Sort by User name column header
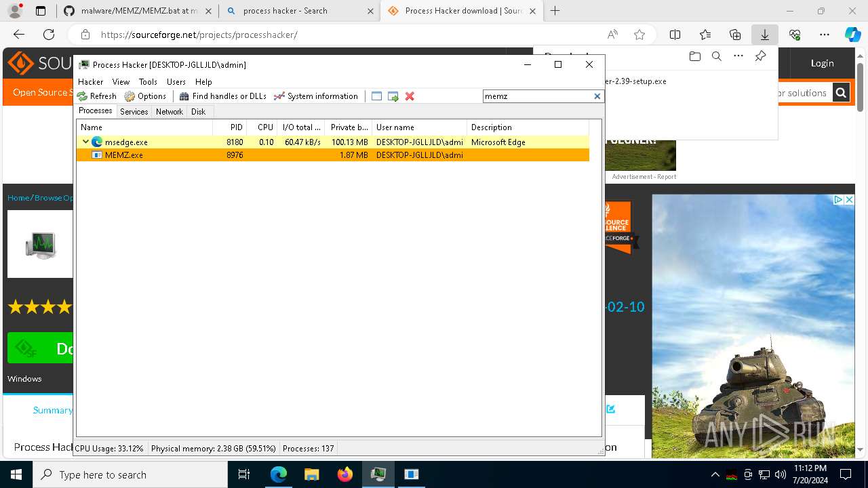 coord(419,127)
